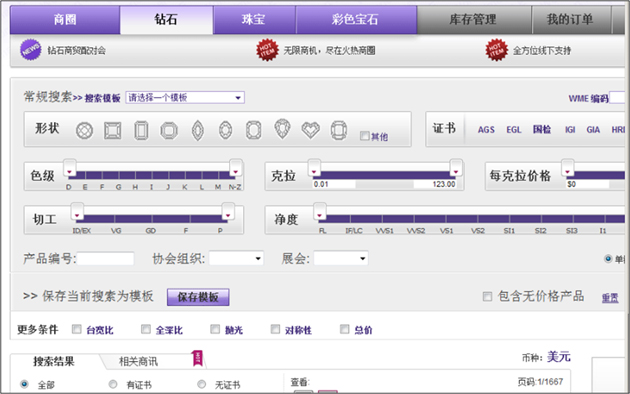
Task: Click the 页码:1/1667 page indicator
Action: pyautogui.click(x=540, y=382)
